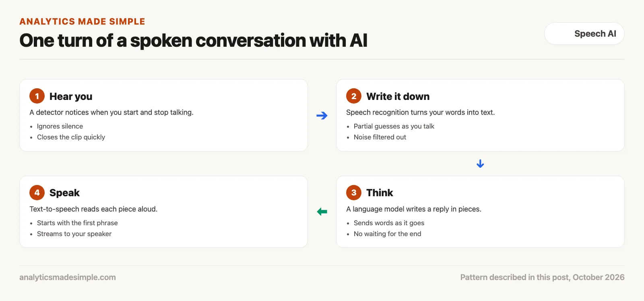The image size is (644, 301).
Task: Select the 'Think' card heading
Action: 380,193
